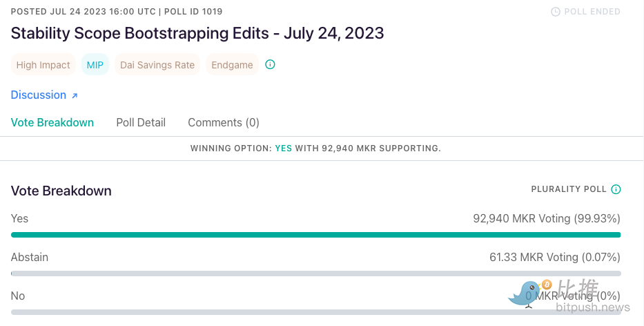Viewport: 644px width, 326px height.
Task: Click the Poll Ended clock icon
Action: (555, 12)
